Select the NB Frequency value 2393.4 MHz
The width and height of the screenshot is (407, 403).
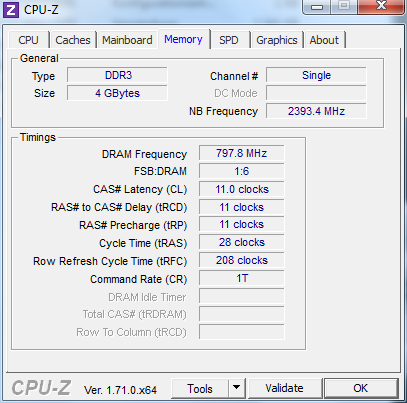coord(316,111)
